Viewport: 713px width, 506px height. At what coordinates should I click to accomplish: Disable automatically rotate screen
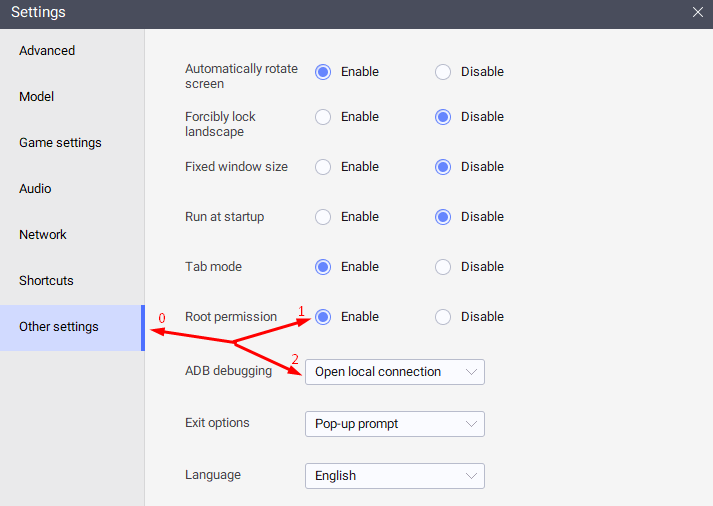[x=443, y=72]
